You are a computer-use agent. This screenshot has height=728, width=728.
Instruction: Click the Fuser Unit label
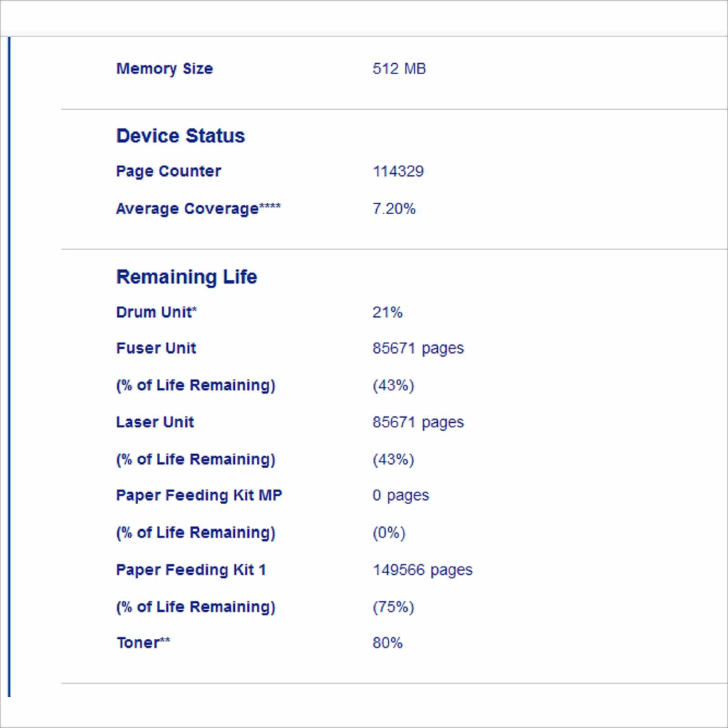click(x=156, y=348)
